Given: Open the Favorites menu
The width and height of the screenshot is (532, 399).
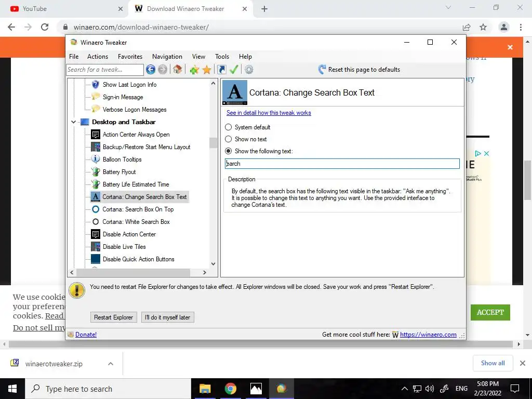Looking at the screenshot, I should pyautogui.click(x=130, y=57).
